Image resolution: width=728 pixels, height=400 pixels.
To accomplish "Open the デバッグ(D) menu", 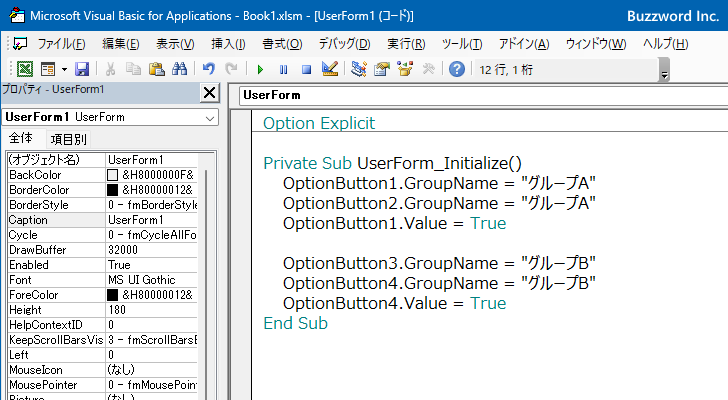I will (x=344, y=44).
